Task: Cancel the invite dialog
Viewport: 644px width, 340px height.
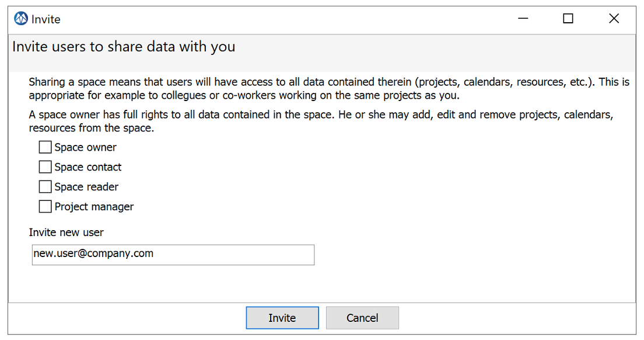Action: [x=362, y=318]
